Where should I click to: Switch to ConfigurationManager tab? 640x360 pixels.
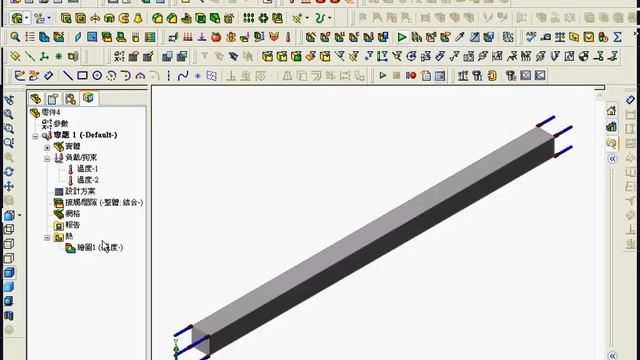click(x=71, y=99)
